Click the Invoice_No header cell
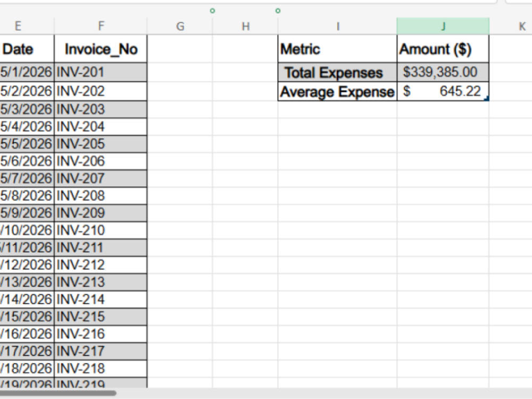This screenshot has height=399, width=532. coord(101,49)
